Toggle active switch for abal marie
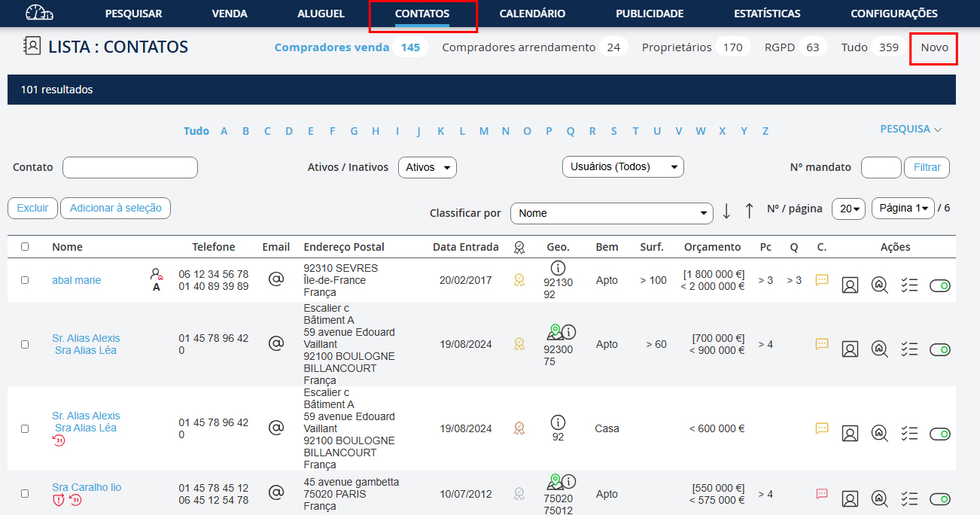The height and width of the screenshot is (515, 980). click(x=939, y=285)
